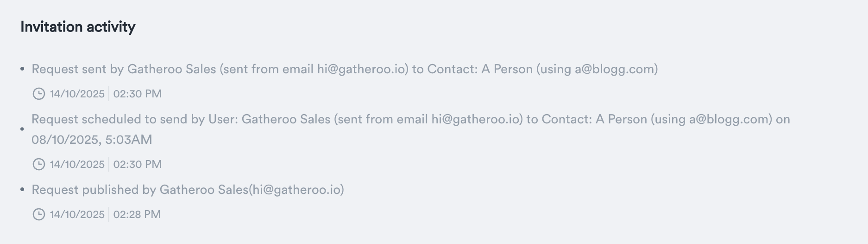Click the clock icon under Request sent entry
This screenshot has height=244, width=868.
click(x=38, y=94)
